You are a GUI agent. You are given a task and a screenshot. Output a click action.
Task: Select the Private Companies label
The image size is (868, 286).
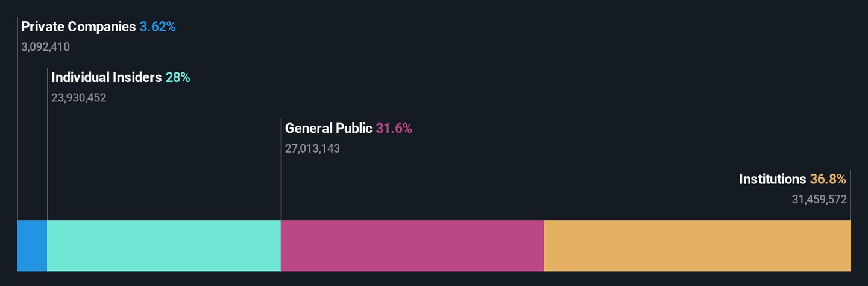(78, 27)
